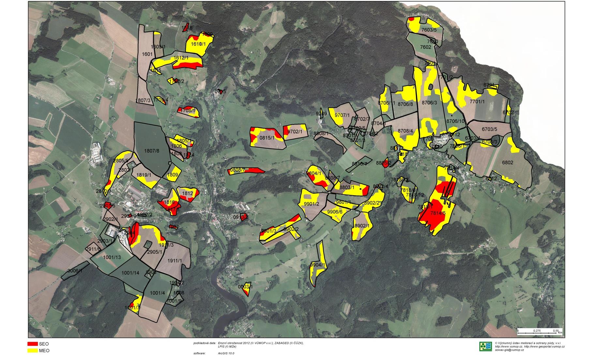The width and height of the screenshot is (593, 364).
Task: Select parcel label 1001/7
Action: click(x=132, y=308)
